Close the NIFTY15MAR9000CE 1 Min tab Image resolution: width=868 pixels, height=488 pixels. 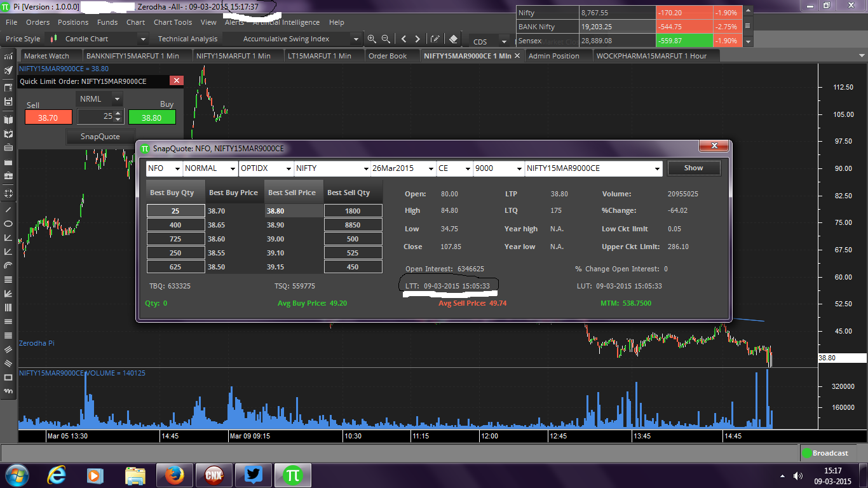tap(517, 56)
